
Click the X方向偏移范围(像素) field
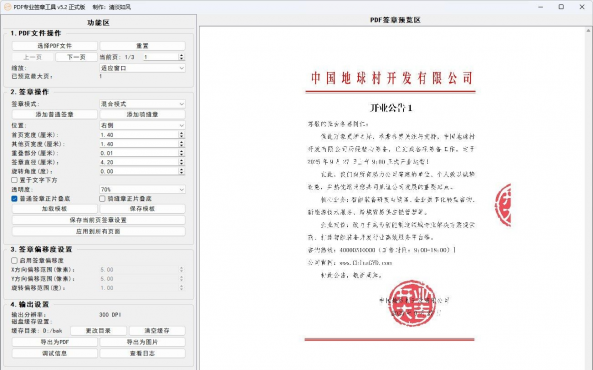click(x=142, y=270)
